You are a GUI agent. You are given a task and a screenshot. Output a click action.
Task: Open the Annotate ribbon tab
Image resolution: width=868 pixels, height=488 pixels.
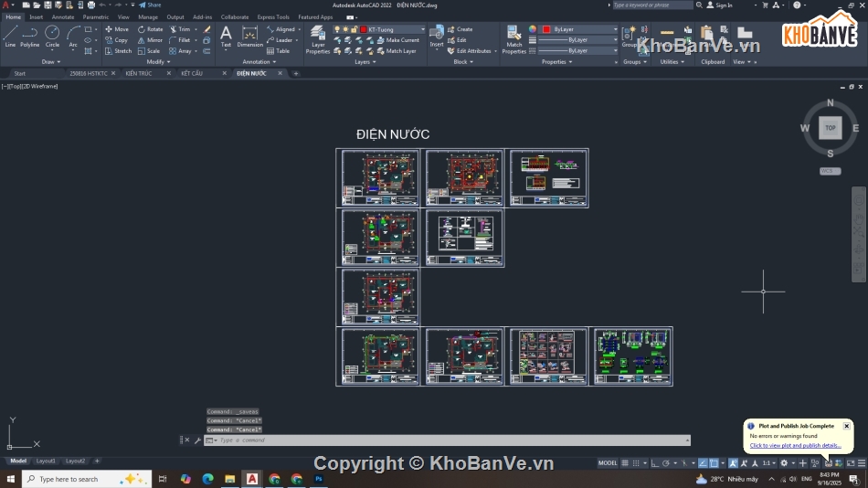tap(63, 16)
